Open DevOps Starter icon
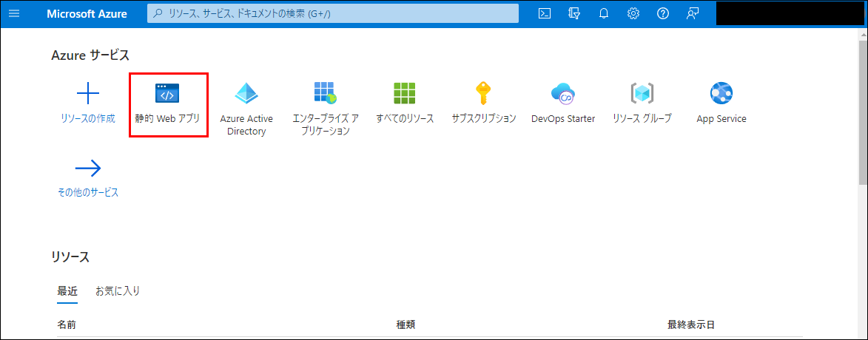This screenshot has width=868, height=340. [563, 93]
